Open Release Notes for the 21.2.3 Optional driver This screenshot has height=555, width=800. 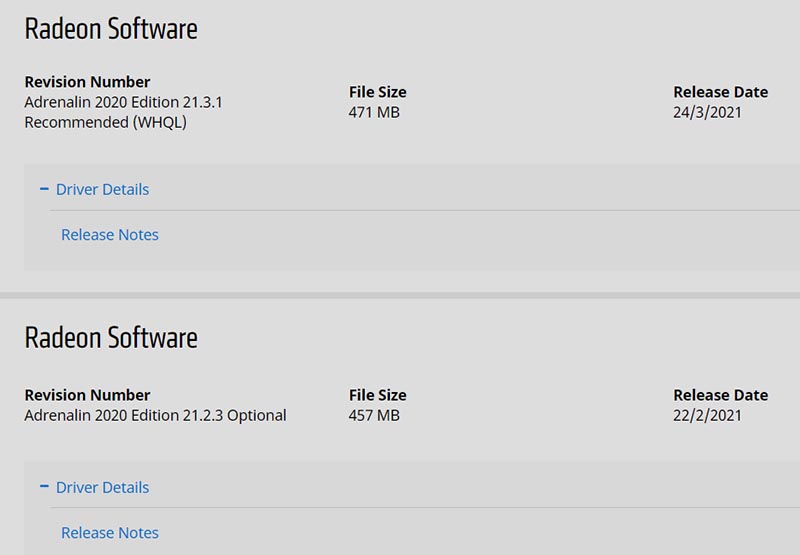(x=110, y=533)
